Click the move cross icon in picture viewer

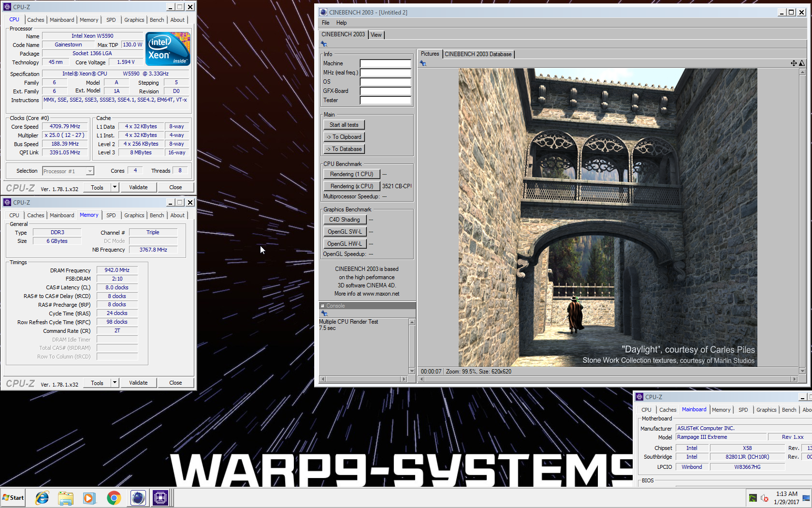point(794,63)
